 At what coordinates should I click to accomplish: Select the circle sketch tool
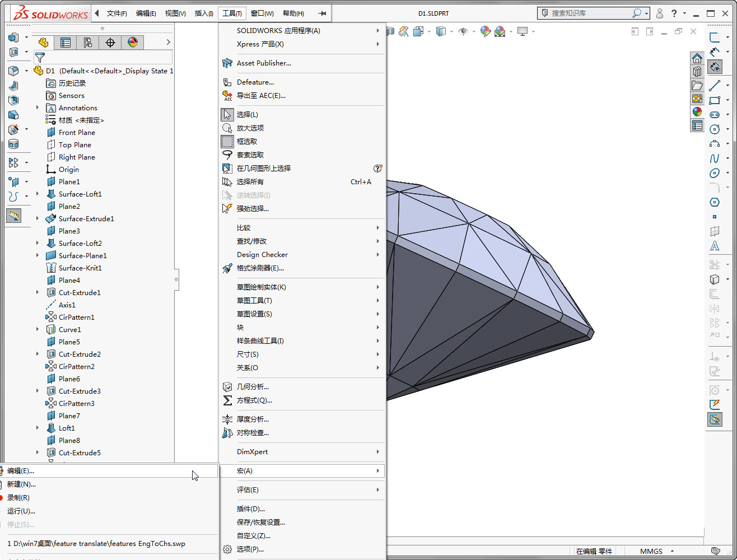click(715, 129)
